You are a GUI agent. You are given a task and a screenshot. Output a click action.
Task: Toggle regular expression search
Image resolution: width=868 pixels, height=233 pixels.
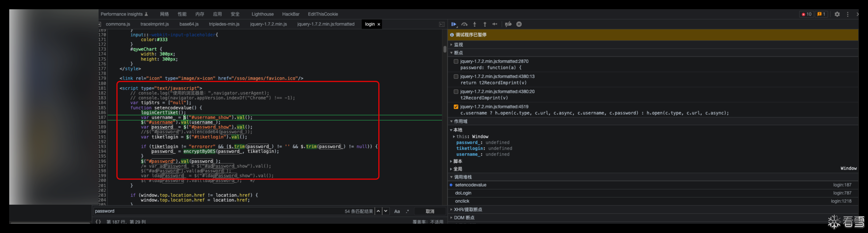tap(407, 211)
